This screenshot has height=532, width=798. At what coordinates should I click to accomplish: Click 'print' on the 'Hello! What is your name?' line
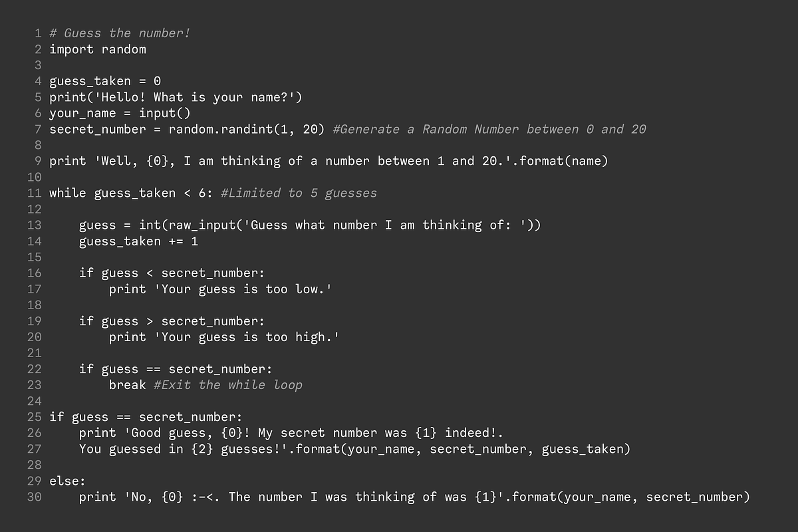(67, 97)
